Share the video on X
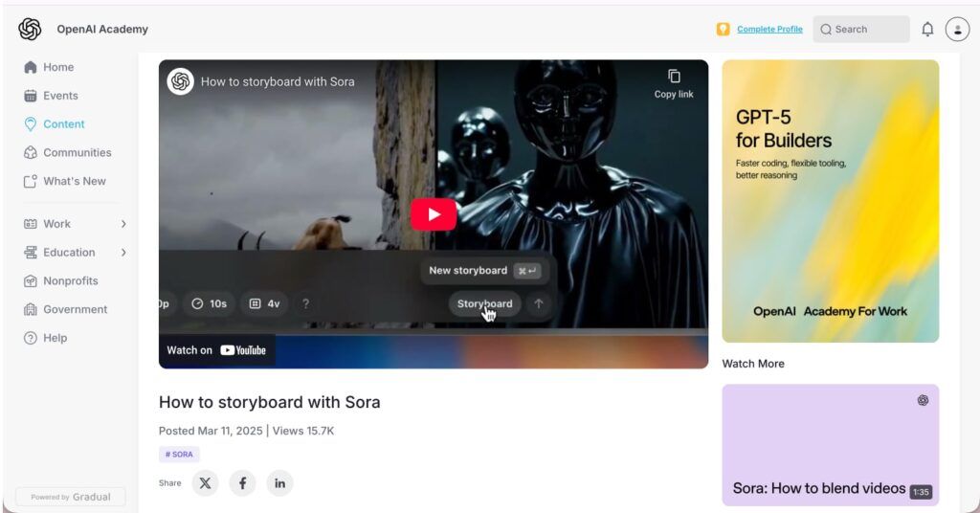 coord(205,483)
